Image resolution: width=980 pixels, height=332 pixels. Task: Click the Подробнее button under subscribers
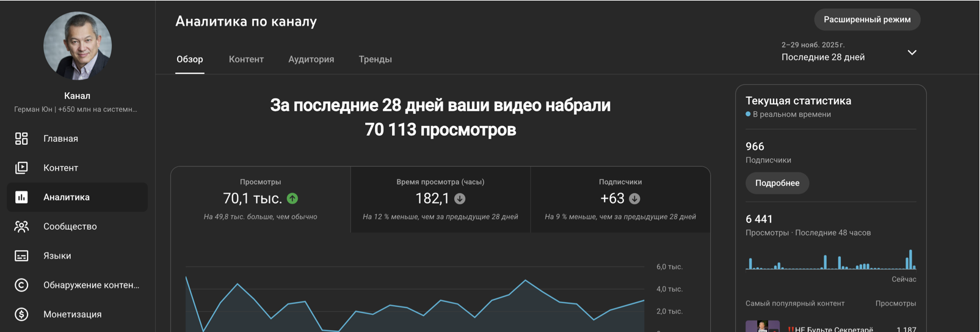click(x=777, y=183)
